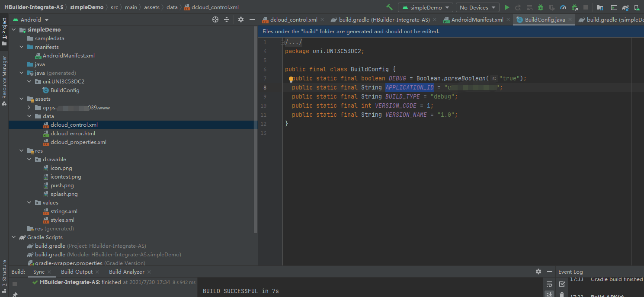Click Sync Project with Gradle Files icon
Image resolution: width=644 pixels, height=297 pixels.
tap(625, 7)
